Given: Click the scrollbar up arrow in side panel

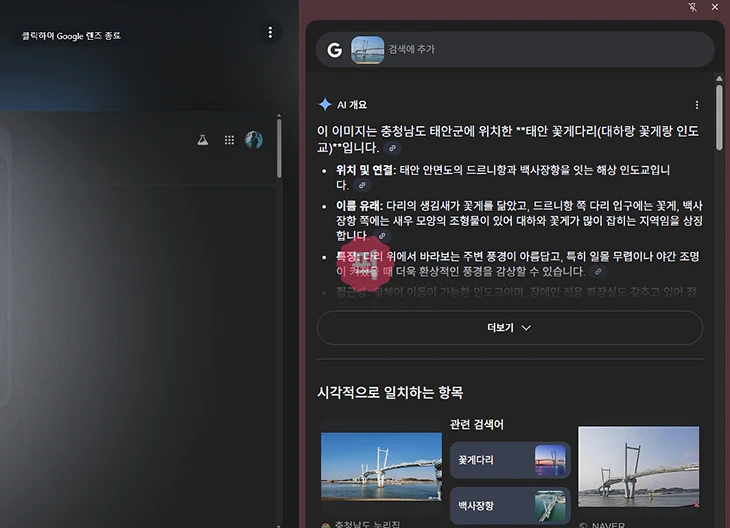Looking at the screenshot, I should [719, 78].
